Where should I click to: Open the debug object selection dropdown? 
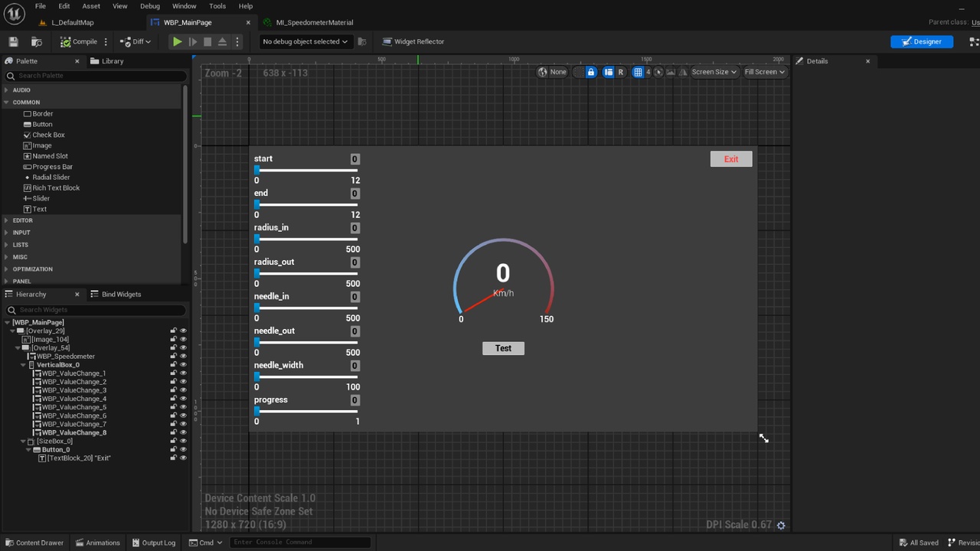pos(305,41)
